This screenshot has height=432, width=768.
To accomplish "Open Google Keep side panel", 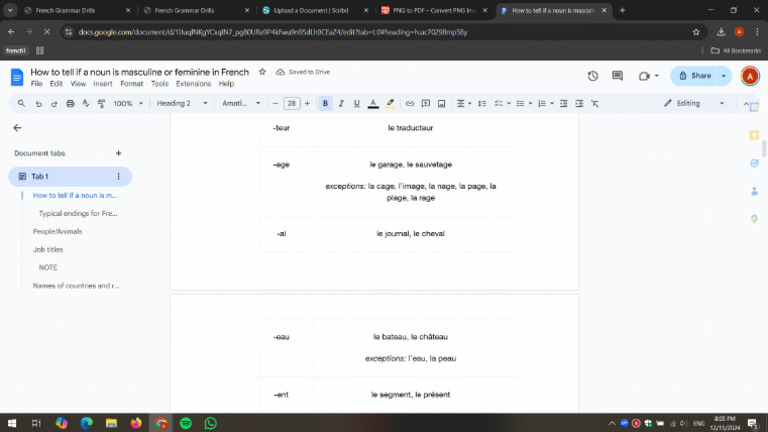I will [x=754, y=135].
